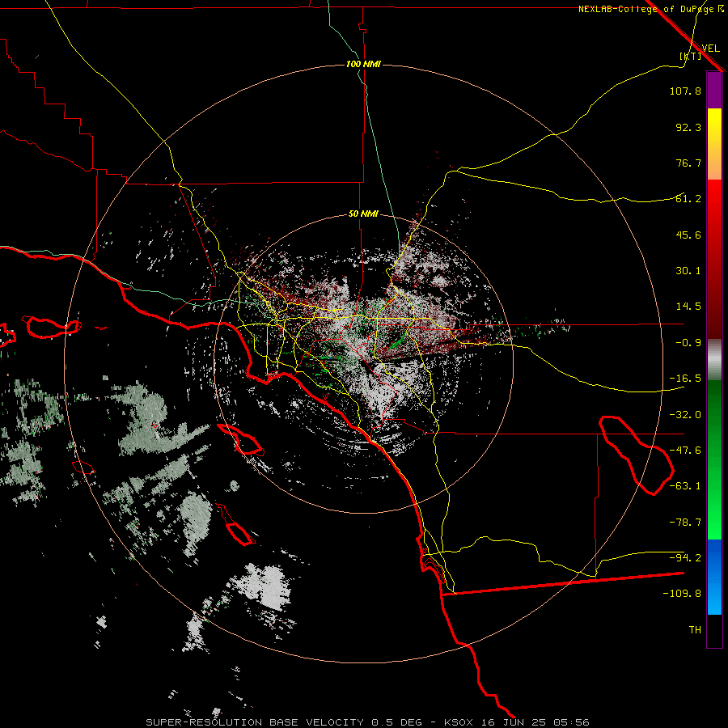
Task: Click the 92.3 legend value
Action: tap(688, 127)
